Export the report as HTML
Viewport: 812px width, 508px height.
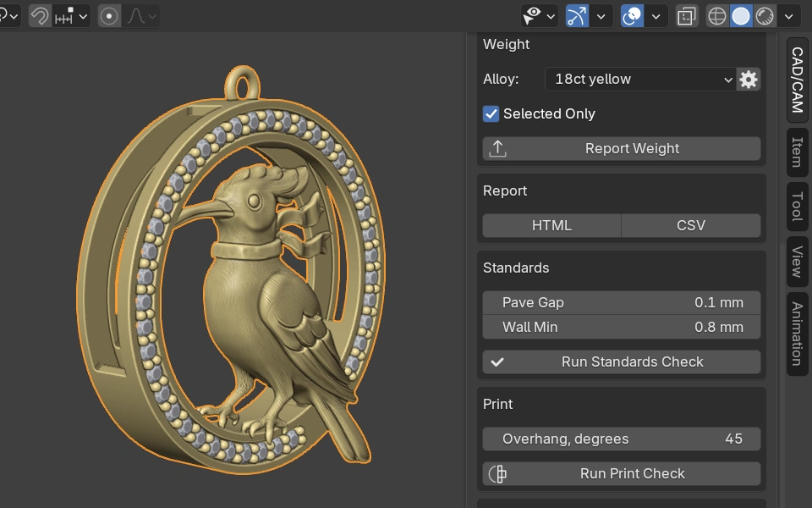click(552, 225)
